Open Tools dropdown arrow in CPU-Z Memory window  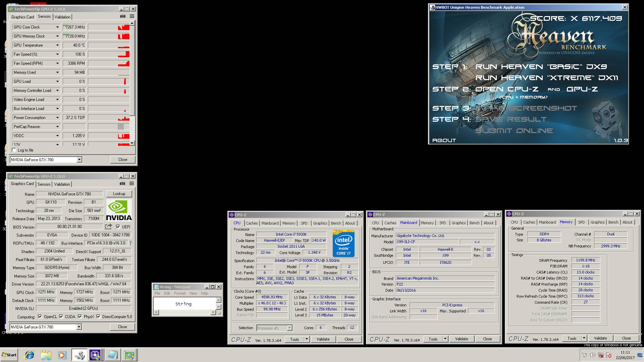point(584,339)
